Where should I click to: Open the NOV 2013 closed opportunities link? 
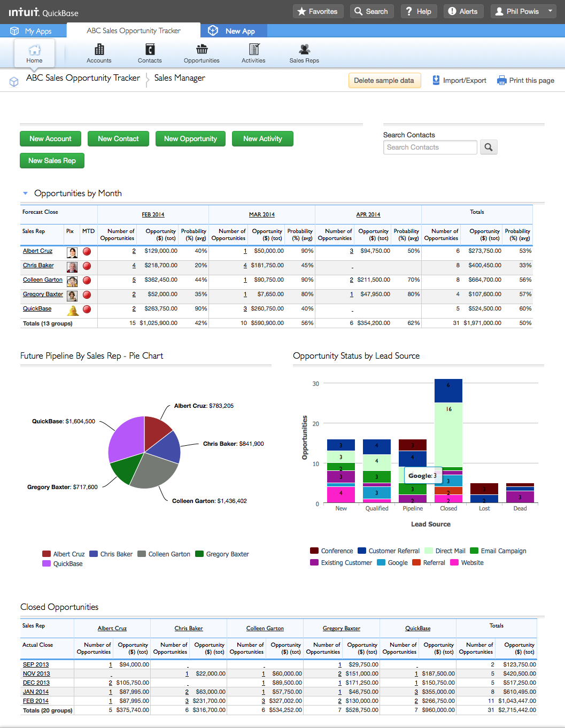pos(36,673)
